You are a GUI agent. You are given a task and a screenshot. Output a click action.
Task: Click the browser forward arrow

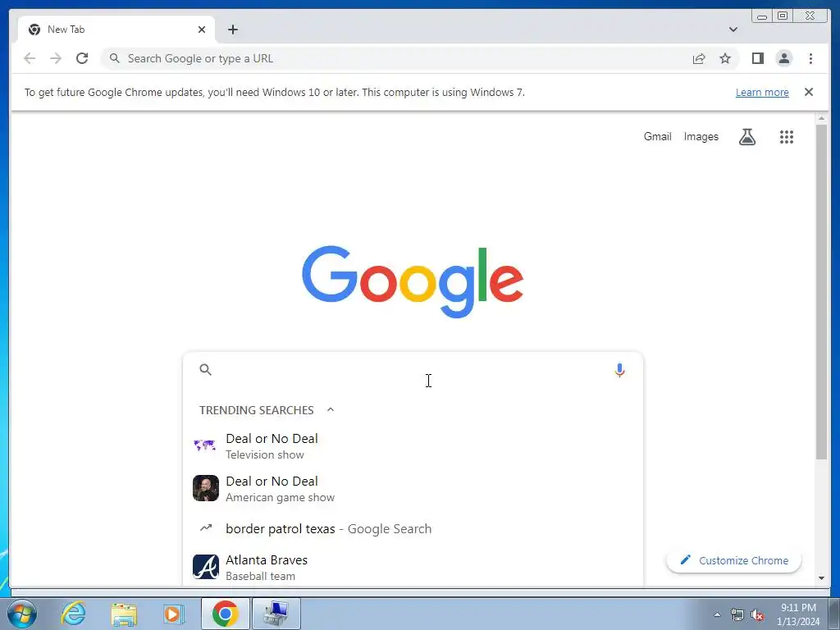point(56,58)
